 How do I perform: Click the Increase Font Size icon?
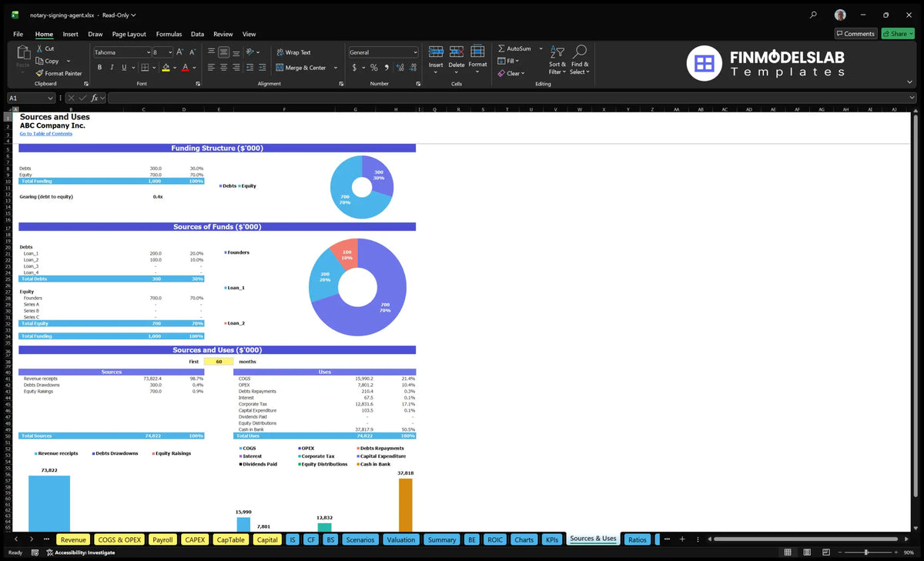coord(180,52)
